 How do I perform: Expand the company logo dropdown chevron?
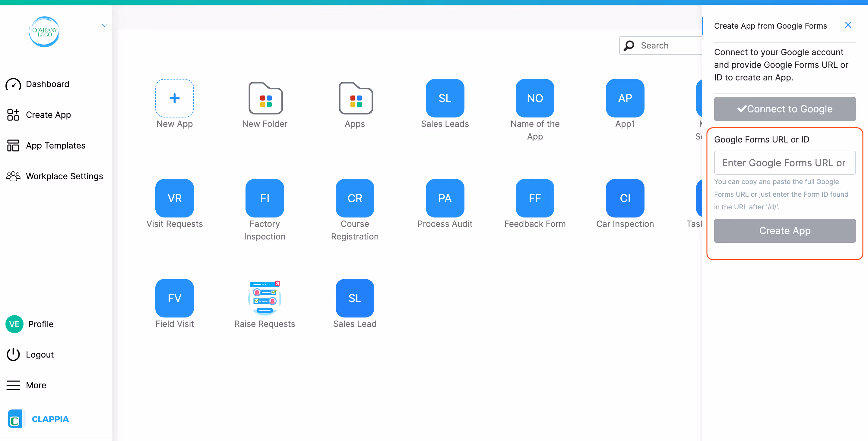[x=104, y=25]
